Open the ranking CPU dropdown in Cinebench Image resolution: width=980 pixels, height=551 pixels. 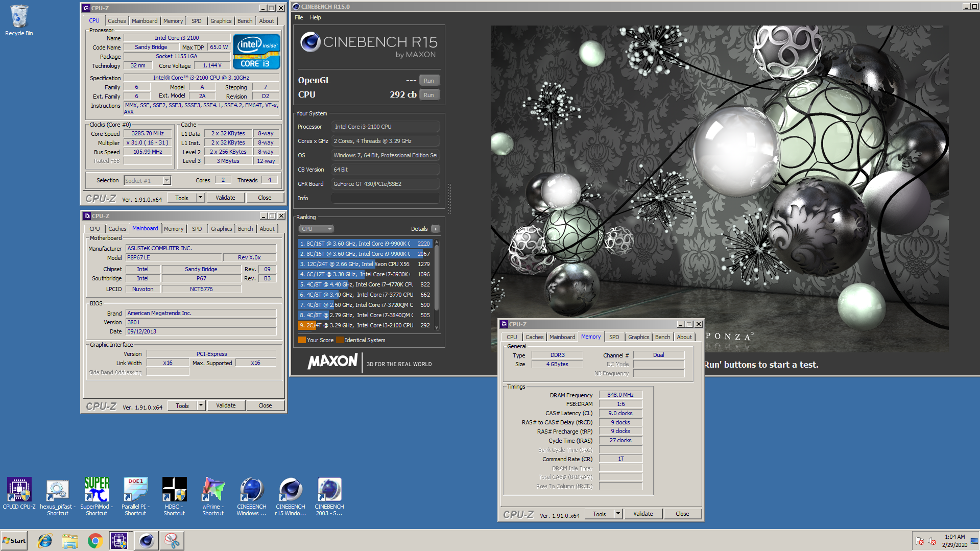click(x=316, y=229)
